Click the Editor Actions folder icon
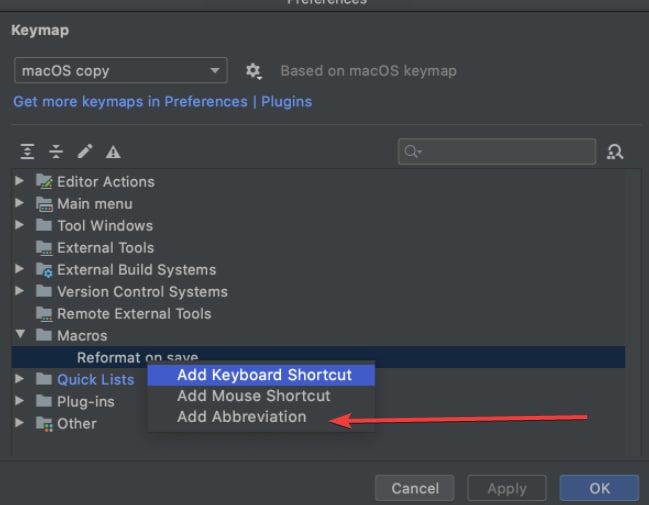 [44, 182]
